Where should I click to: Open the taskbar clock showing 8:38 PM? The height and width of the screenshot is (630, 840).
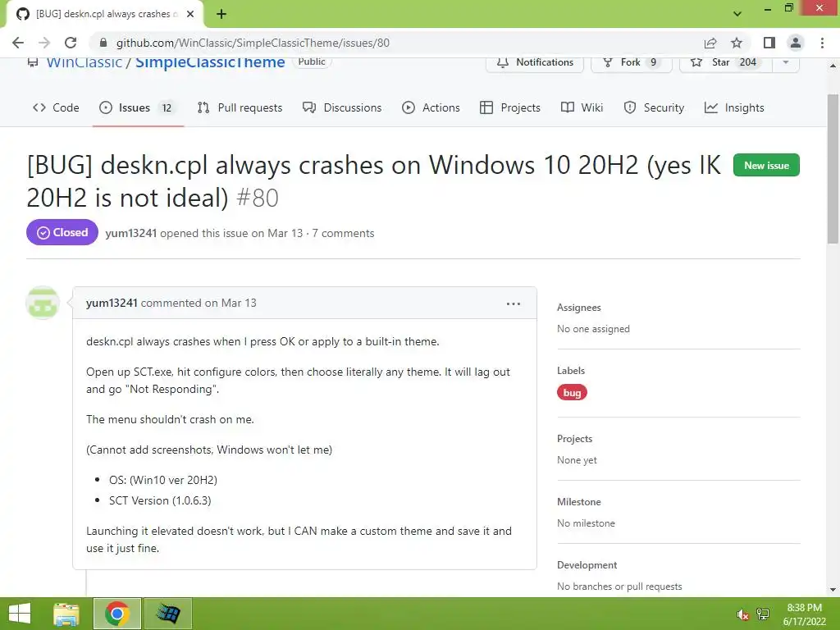[805, 614]
